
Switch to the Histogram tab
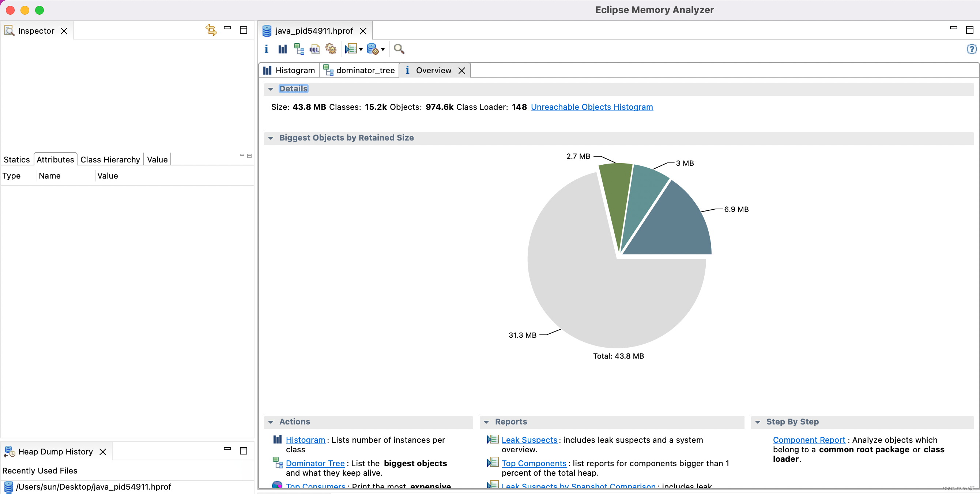pos(290,70)
